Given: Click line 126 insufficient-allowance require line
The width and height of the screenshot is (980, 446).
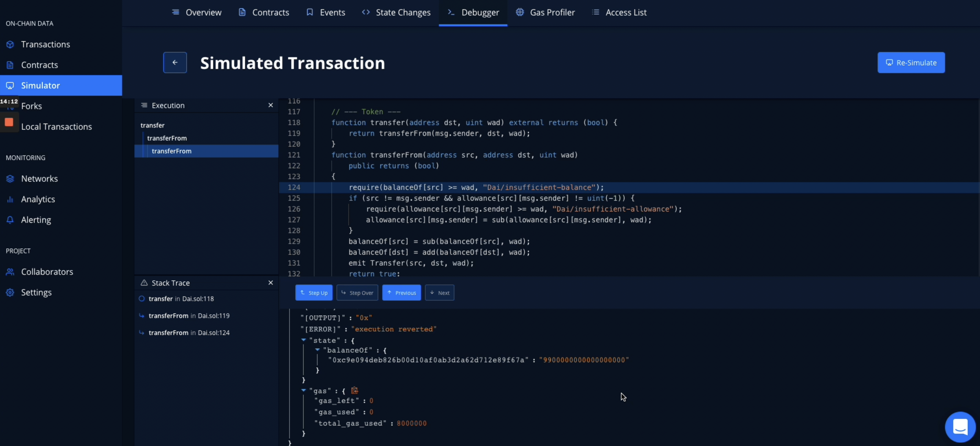Looking at the screenshot, I should point(524,209).
